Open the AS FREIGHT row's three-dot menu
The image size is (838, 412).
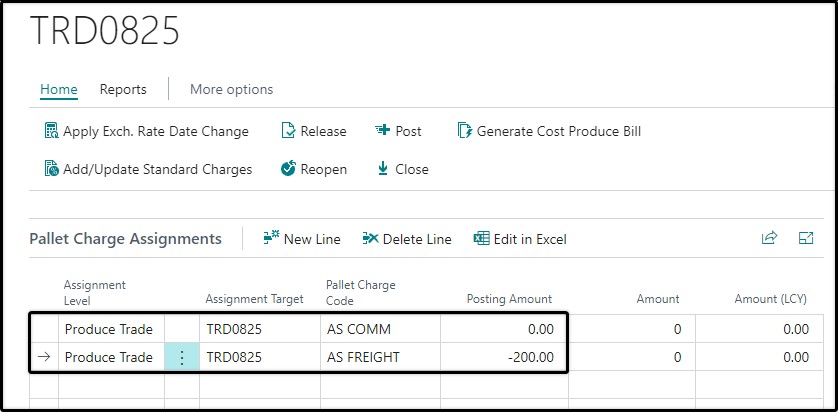point(182,357)
